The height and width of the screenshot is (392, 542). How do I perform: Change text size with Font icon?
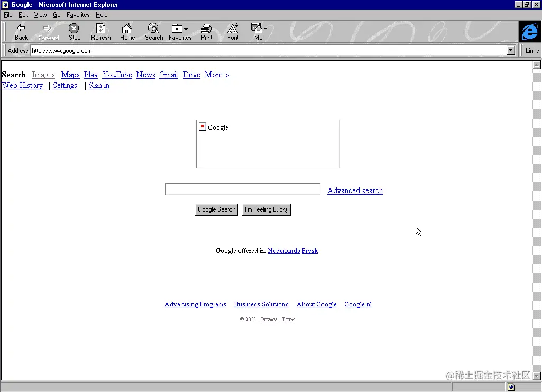pyautogui.click(x=233, y=32)
